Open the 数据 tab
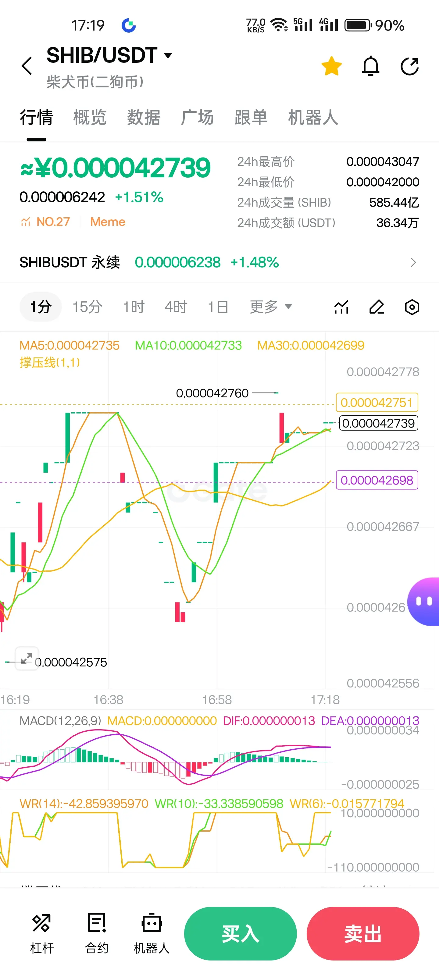 144,117
